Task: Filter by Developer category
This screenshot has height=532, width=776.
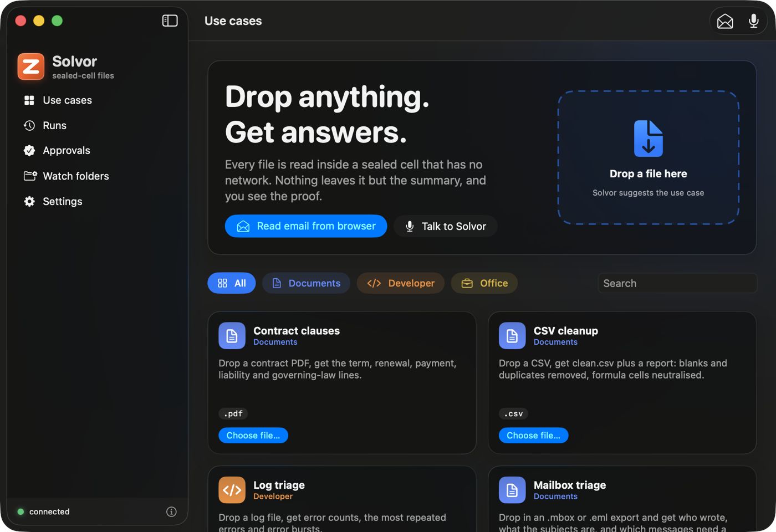Action: (x=401, y=283)
